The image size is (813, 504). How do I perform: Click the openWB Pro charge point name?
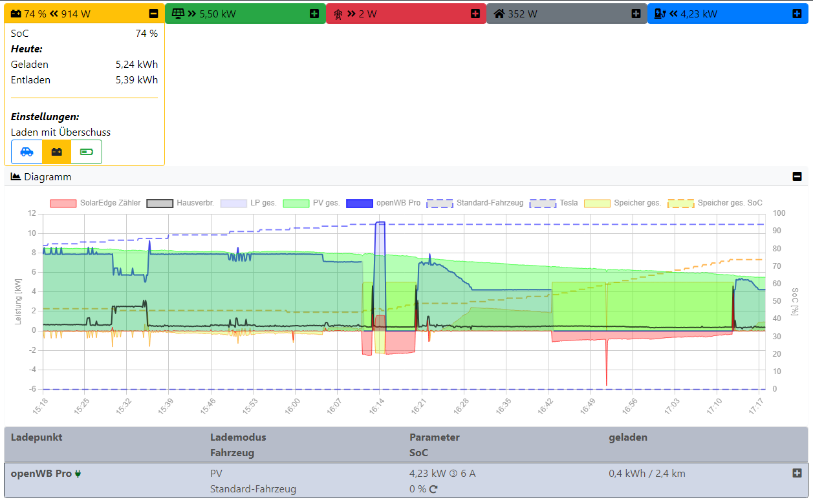(41, 473)
